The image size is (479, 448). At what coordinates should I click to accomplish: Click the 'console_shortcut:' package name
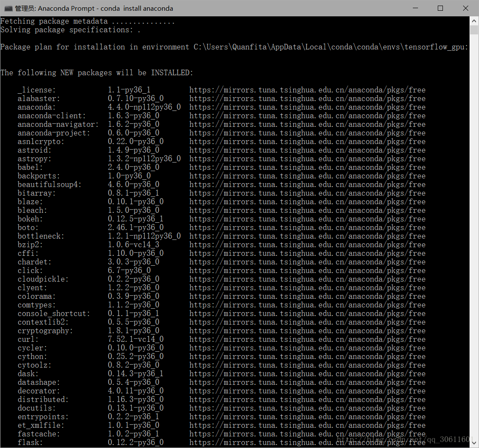click(x=54, y=313)
